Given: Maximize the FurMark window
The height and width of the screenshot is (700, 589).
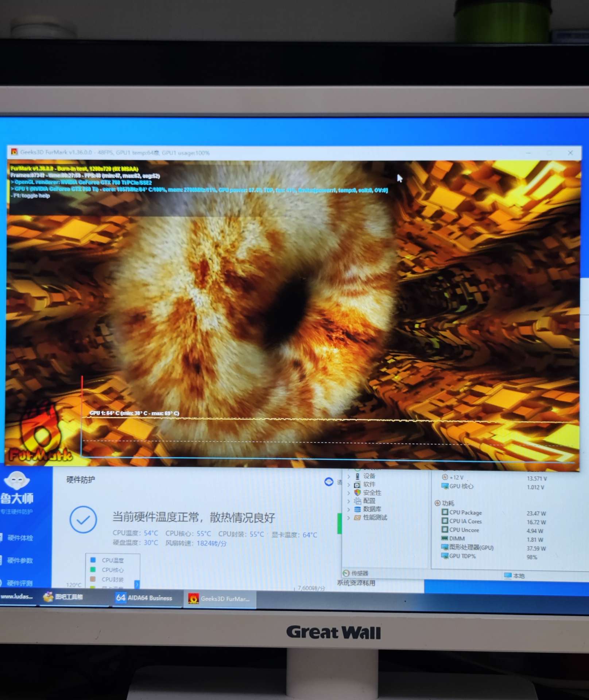Looking at the screenshot, I should [549, 153].
